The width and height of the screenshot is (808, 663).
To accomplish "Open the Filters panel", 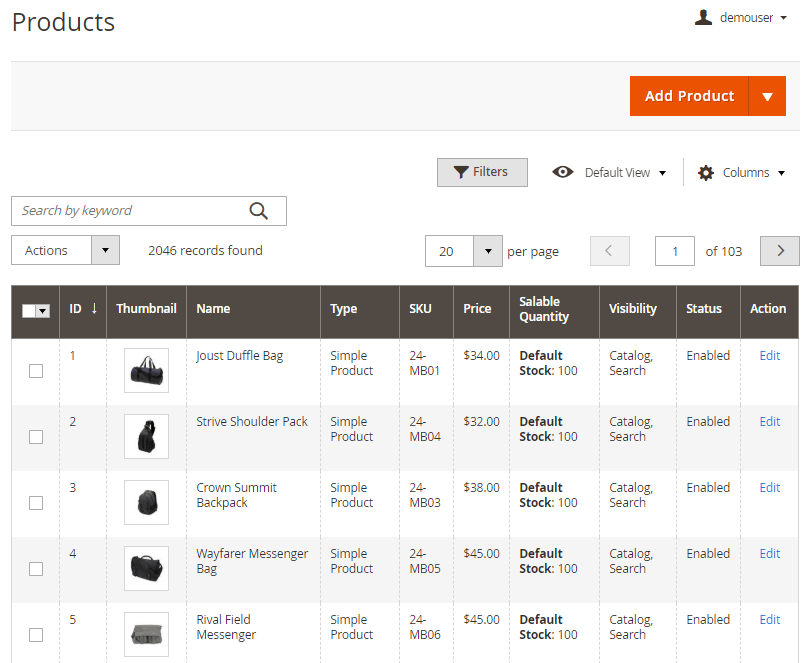I will (482, 172).
